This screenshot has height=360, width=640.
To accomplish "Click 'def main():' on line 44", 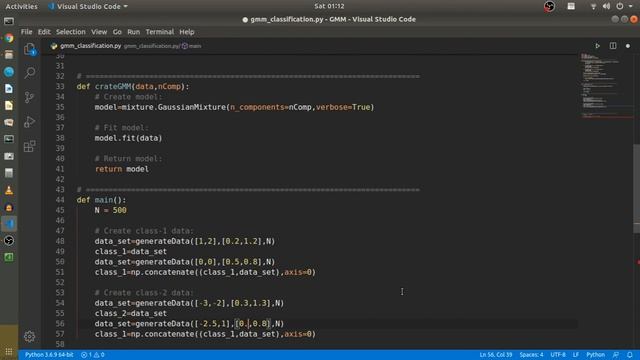I will [101, 200].
